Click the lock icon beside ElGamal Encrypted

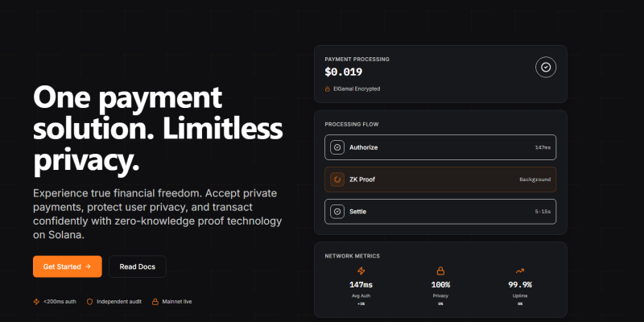click(328, 89)
